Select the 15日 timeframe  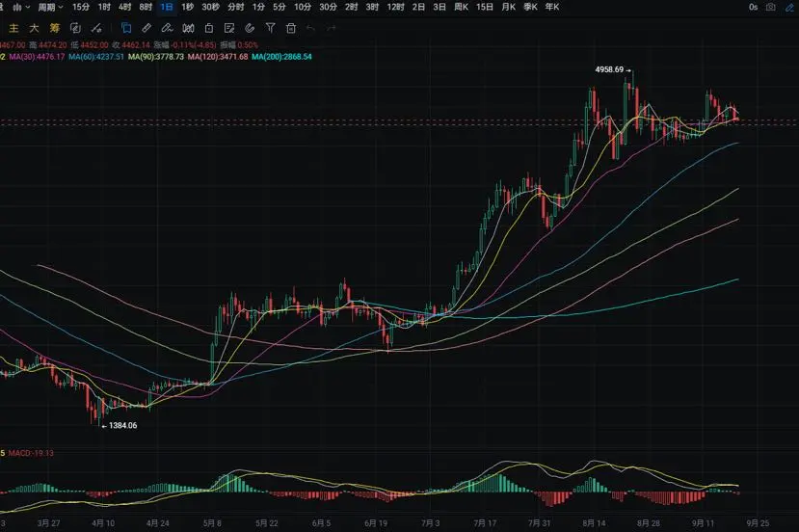click(x=485, y=7)
